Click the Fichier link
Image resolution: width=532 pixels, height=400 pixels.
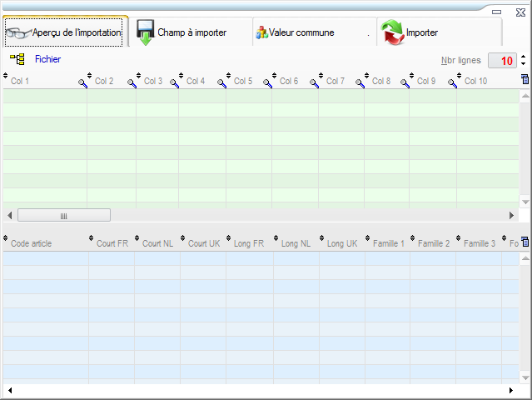47,60
